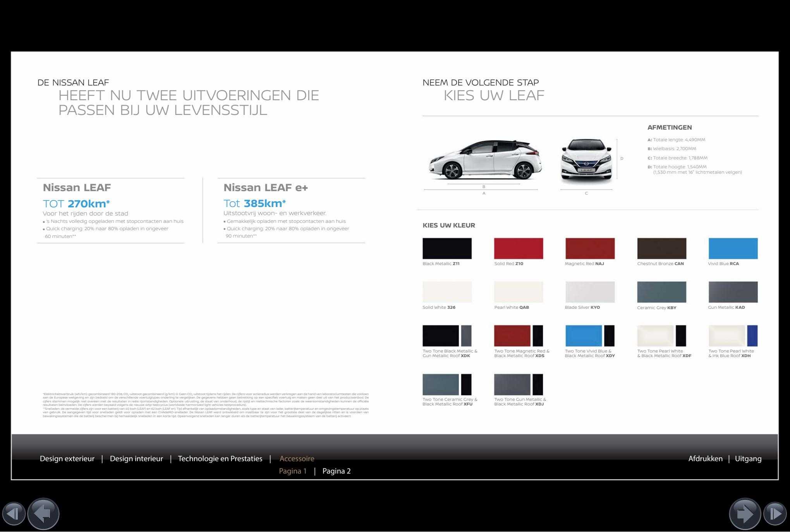Click Totale hoogte: 1,540MM line
Viewport: 790px width, 532px height.
pos(677,167)
